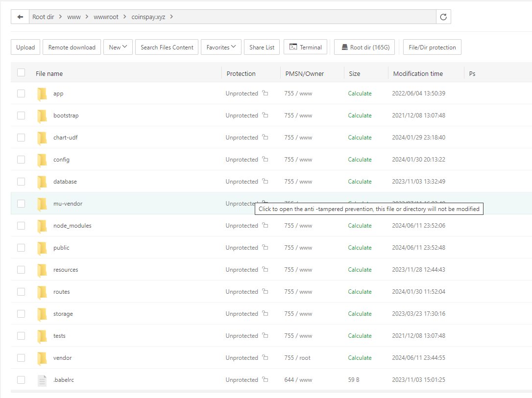Click the Upload button

pos(25,47)
